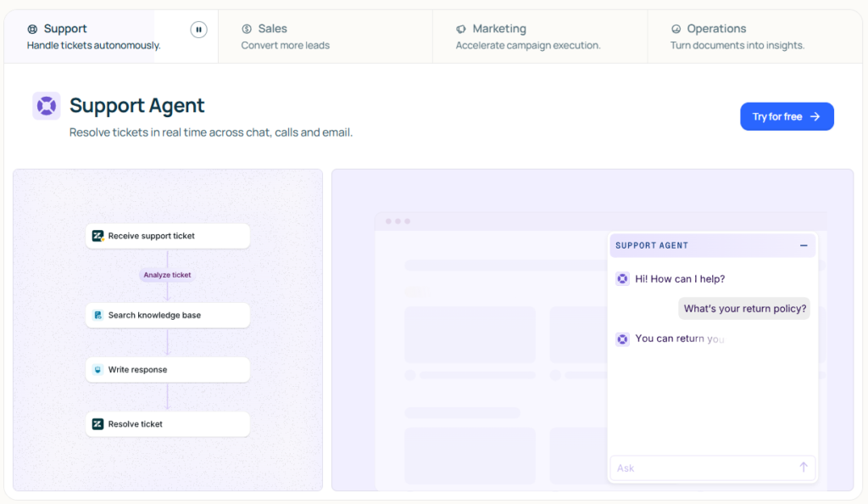Click the Zendesk icon on Receive support ticket
The width and height of the screenshot is (868, 504).
pos(97,236)
